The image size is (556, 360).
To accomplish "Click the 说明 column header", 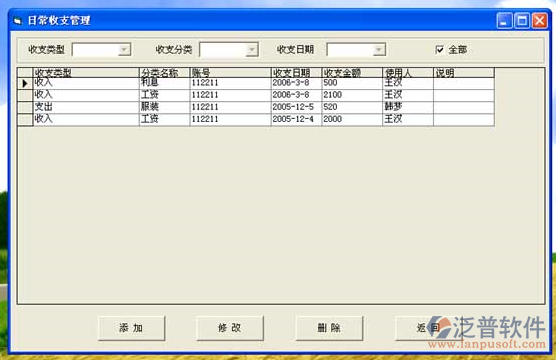I will (464, 73).
